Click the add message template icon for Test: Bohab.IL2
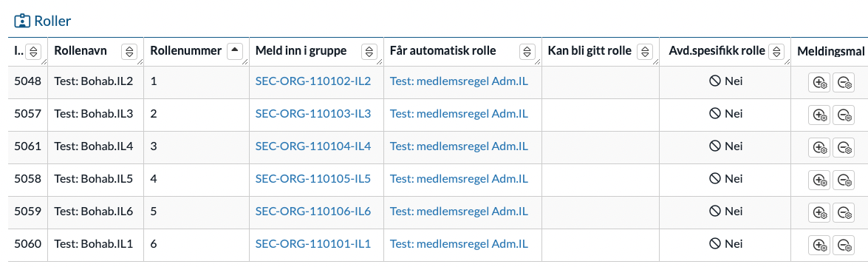 [x=819, y=83]
